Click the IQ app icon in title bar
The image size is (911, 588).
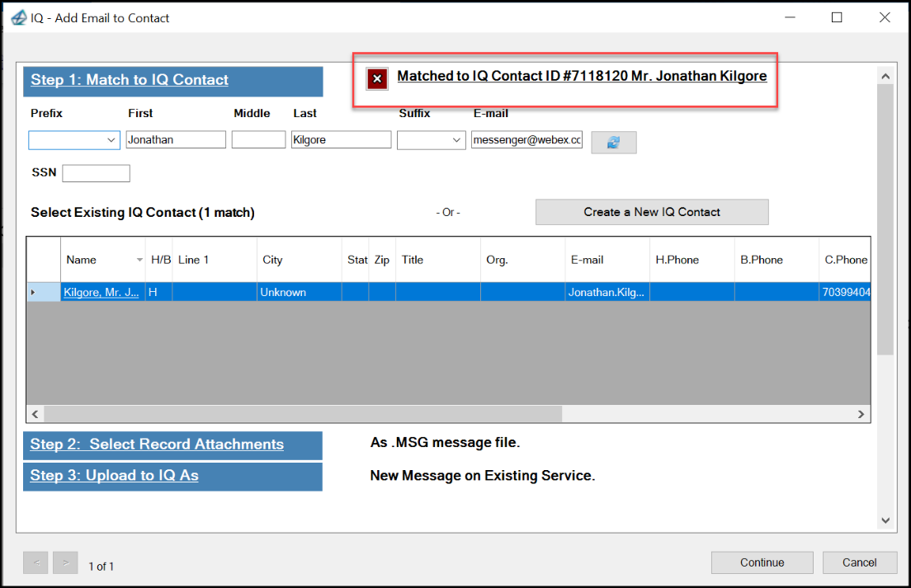click(x=19, y=17)
